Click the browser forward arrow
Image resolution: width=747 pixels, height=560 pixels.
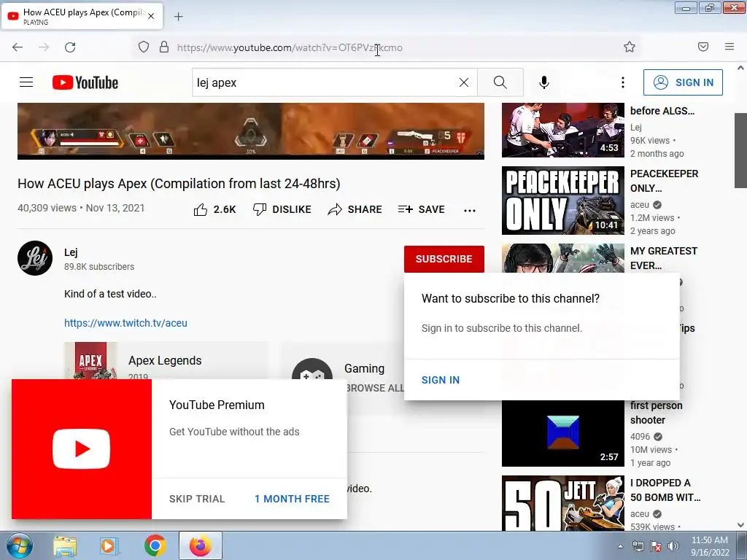point(44,47)
